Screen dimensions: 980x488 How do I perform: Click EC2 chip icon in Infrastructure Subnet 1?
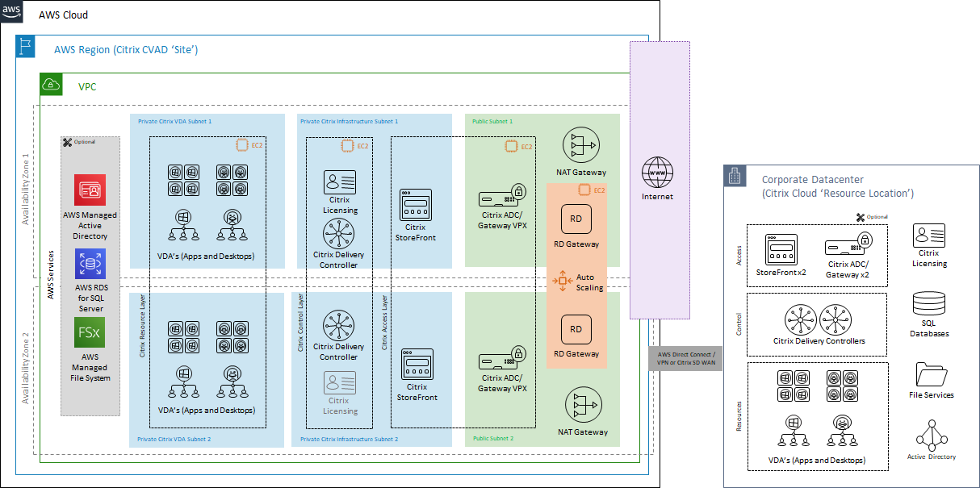347,146
